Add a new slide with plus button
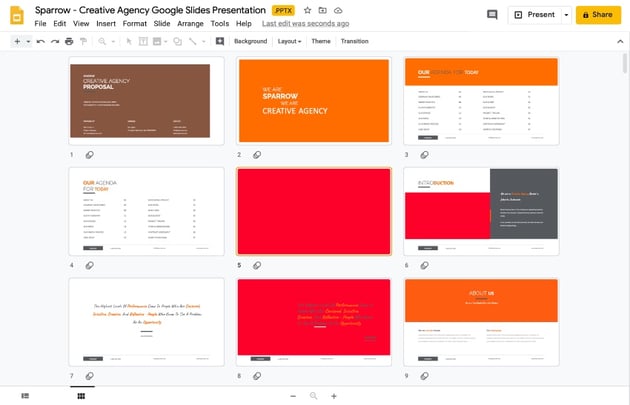 (x=17, y=41)
